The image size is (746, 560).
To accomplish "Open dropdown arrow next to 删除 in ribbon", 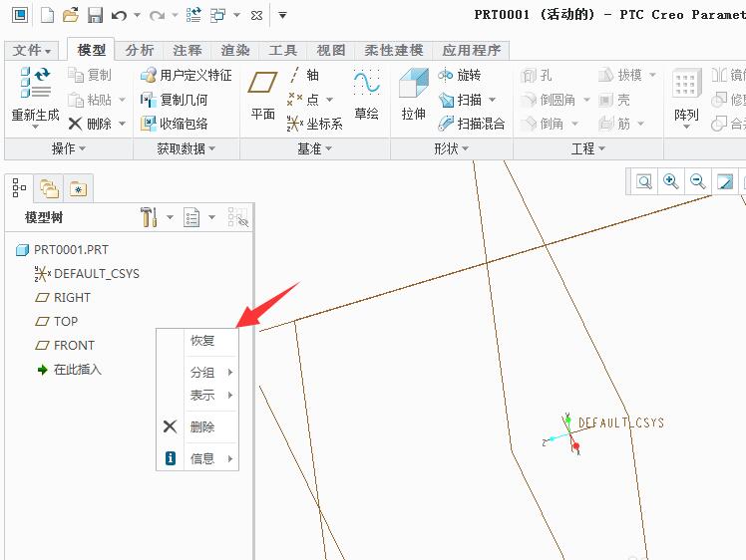I will pos(122,125).
